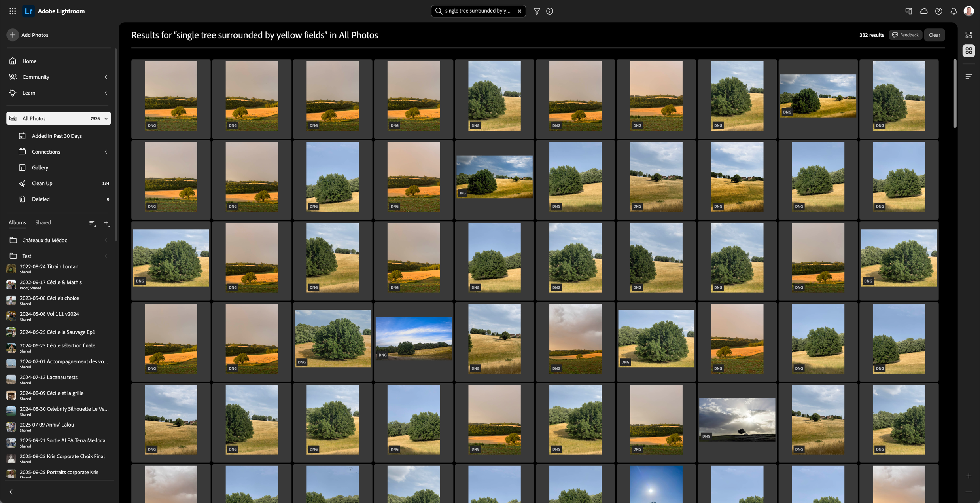Click the create album plus icon
Viewport: 980px width, 503px height.
(x=106, y=223)
